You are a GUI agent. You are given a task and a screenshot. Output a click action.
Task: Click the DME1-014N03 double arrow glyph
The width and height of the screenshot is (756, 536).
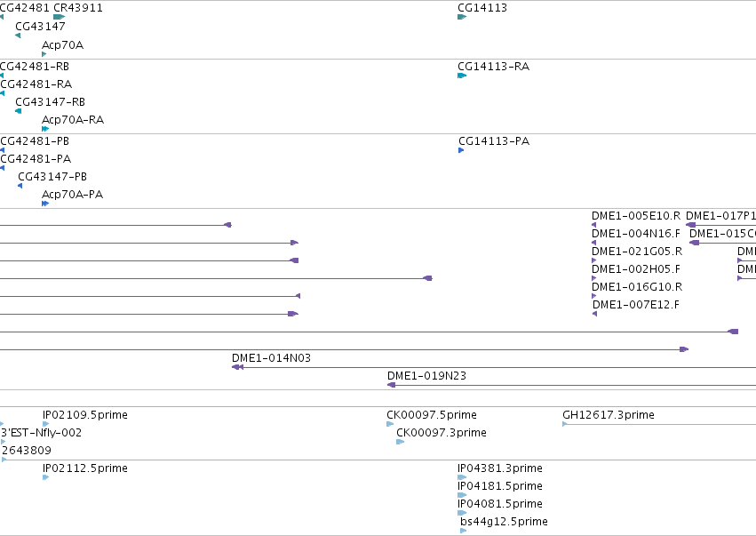pyautogui.click(x=237, y=367)
